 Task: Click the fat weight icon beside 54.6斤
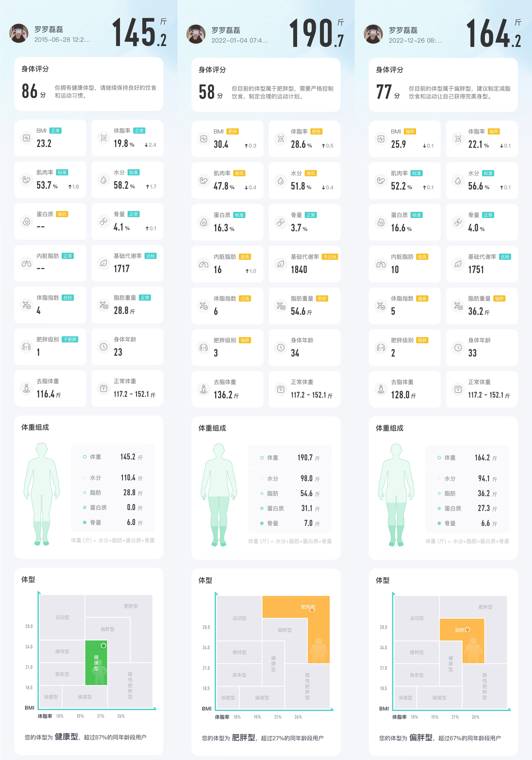[x=281, y=306]
